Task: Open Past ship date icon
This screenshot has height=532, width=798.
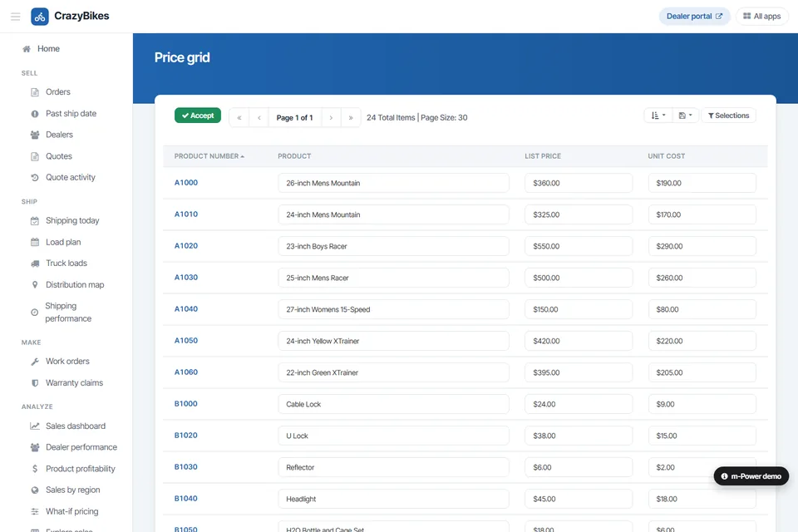Action: tap(35, 114)
